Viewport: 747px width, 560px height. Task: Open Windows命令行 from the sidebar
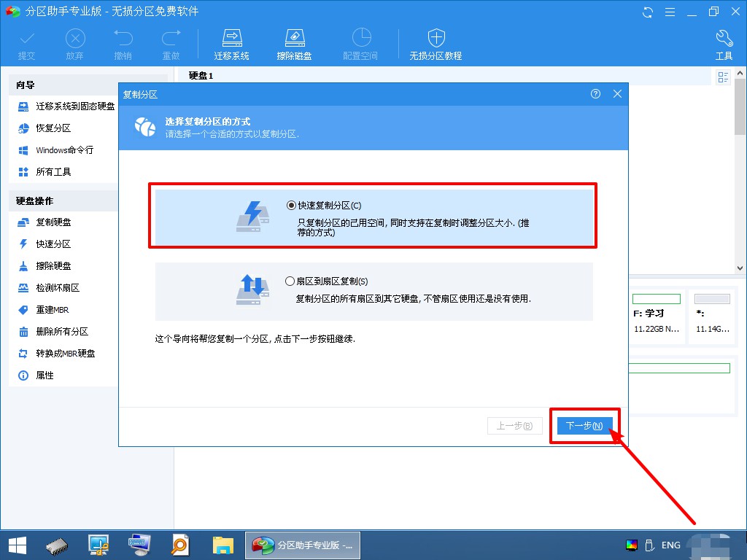click(x=55, y=150)
